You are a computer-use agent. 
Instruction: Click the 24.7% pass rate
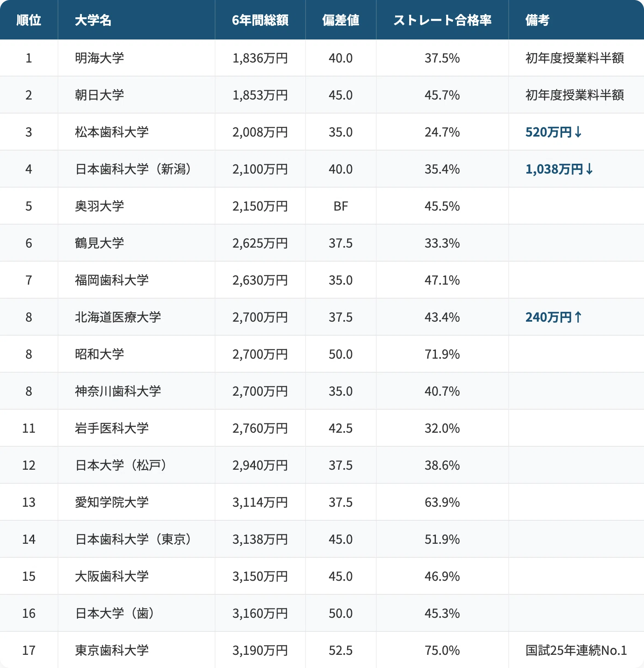coord(442,132)
